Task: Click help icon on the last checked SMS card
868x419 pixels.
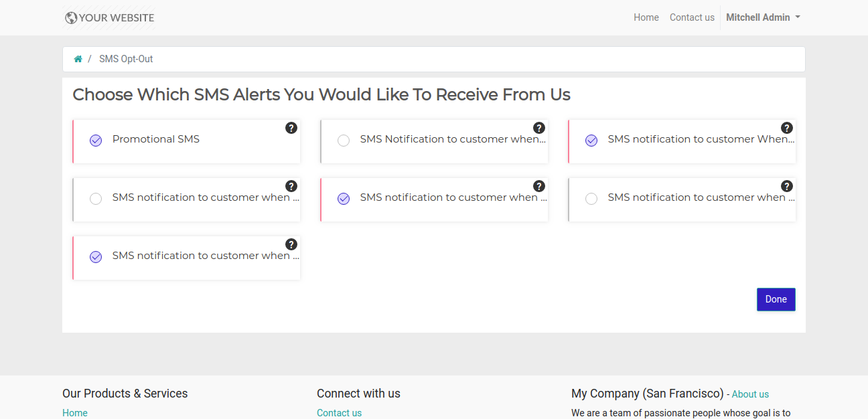Action: 291,244
